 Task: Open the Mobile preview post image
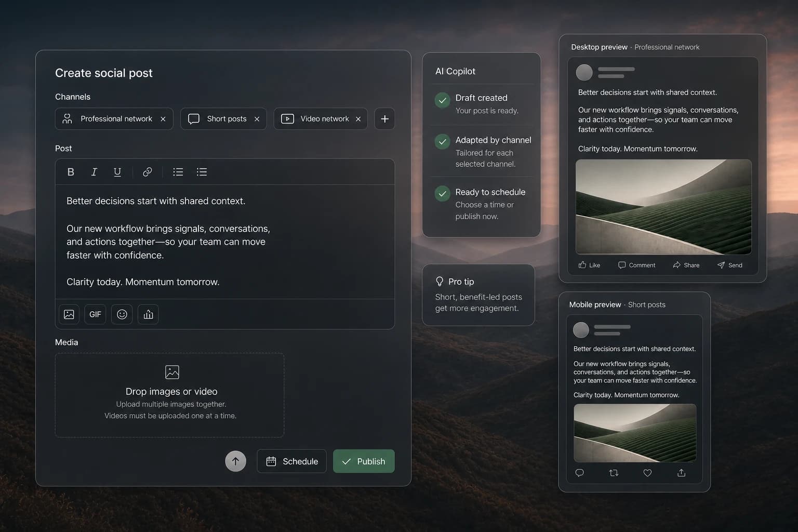coord(635,433)
